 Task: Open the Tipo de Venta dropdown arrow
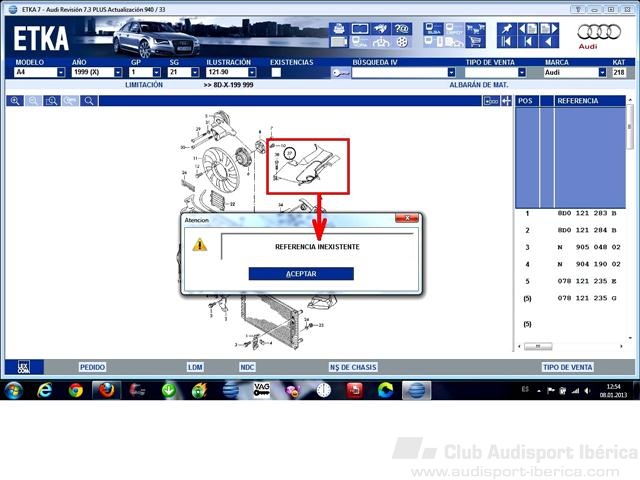coord(522,73)
